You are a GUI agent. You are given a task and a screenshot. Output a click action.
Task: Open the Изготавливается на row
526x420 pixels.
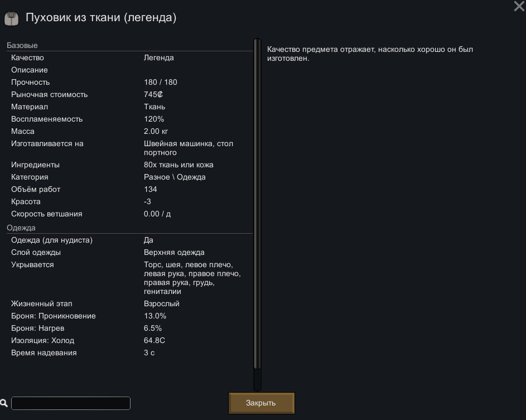click(130, 148)
